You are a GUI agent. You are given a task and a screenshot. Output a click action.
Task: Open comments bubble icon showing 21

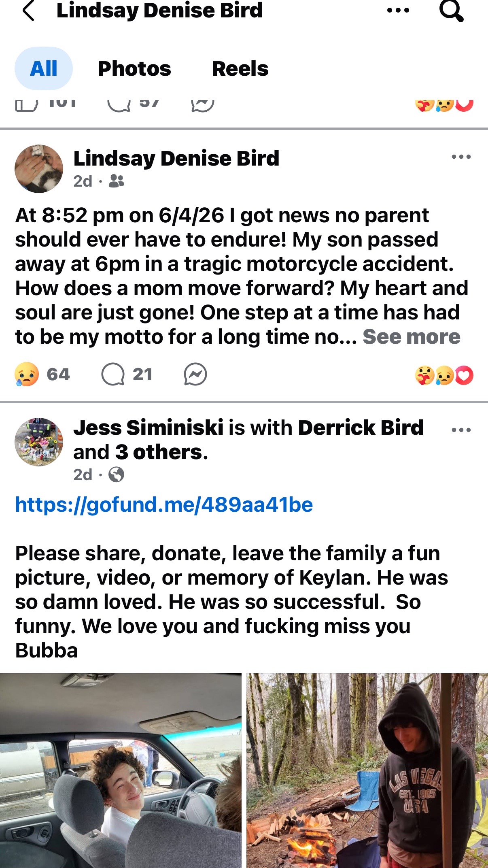[x=113, y=374]
